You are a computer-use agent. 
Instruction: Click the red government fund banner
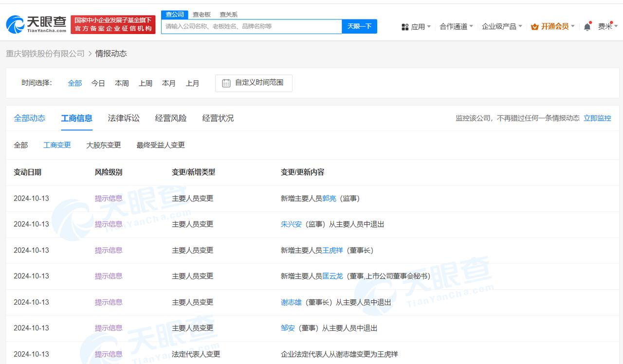pos(113,24)
